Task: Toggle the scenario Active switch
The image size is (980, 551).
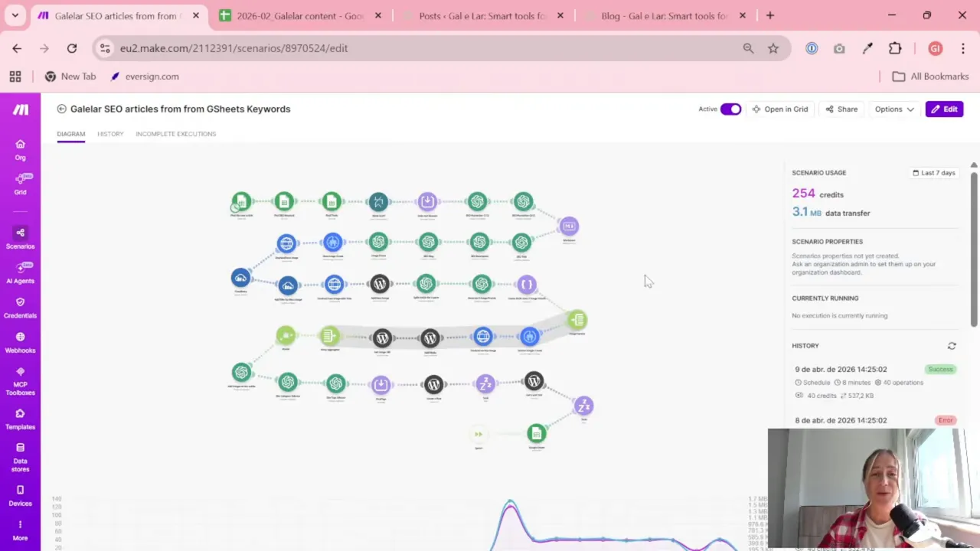Action: 730,109
